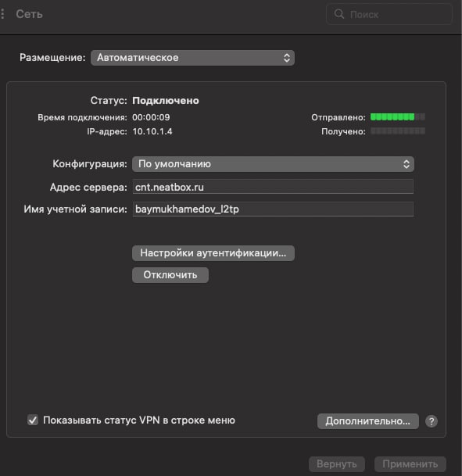Image resolution: width=462 pixels, height=476 pixels.
Task: Open the Конфигурация По умолчанию dropdown
Action: point(273,164)
